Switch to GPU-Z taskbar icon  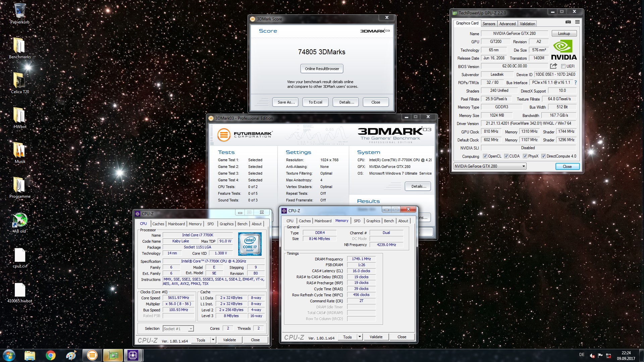tap(113, 355)
